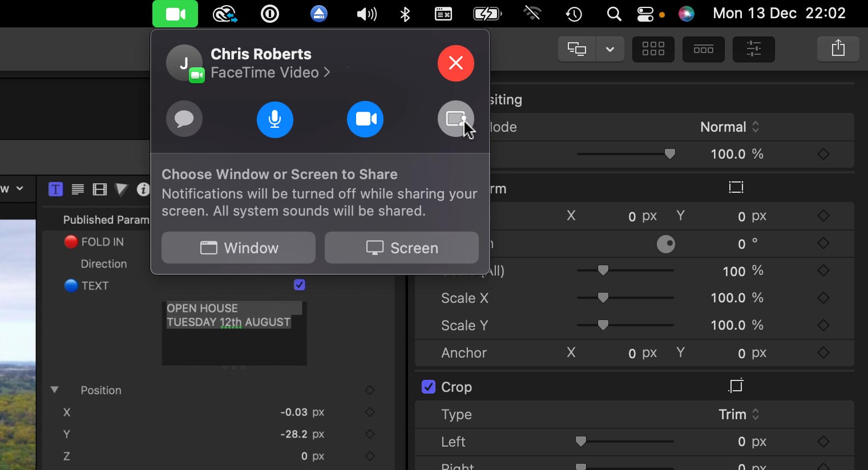The width and height of the screenshot is (868, 470).
Task: Toggle the timeline view button
Action: click(x=704, y=49)
